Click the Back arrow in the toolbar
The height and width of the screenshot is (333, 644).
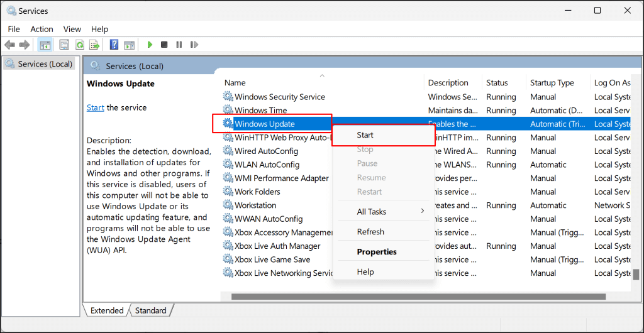pos(9,45)
